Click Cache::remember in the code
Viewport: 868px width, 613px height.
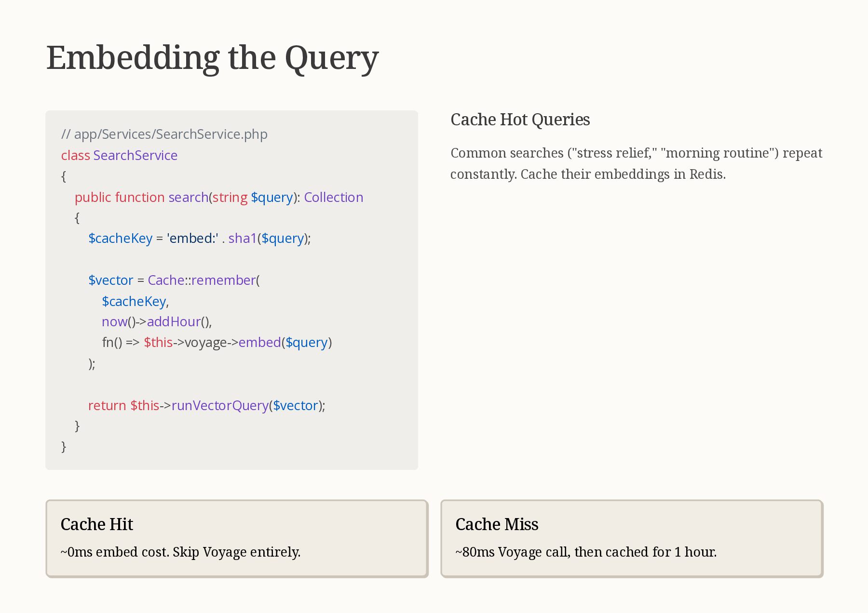coord(202,280)
